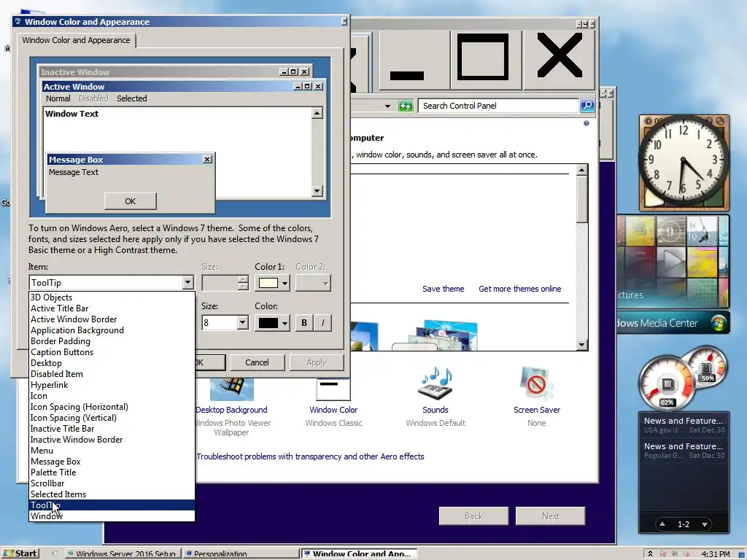The width and height of the screenshot is (747, 560).
Task: Click picture slideshow gadget thumbnail
Action: [x=673, y=262]
